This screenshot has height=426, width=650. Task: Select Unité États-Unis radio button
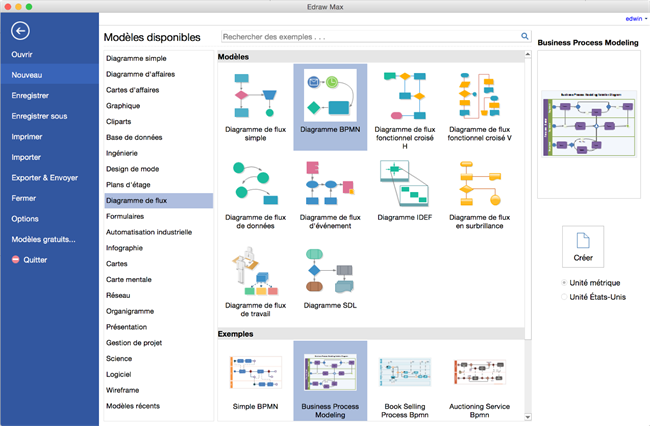click(564, 297)
